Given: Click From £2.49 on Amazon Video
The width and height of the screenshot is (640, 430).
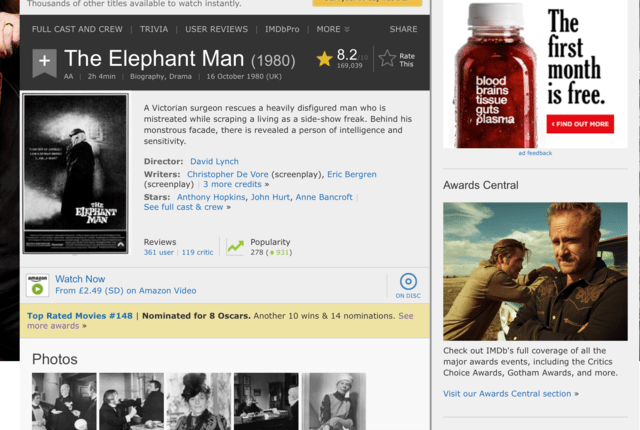Looking at the screenshot, I should coord(126,291).
